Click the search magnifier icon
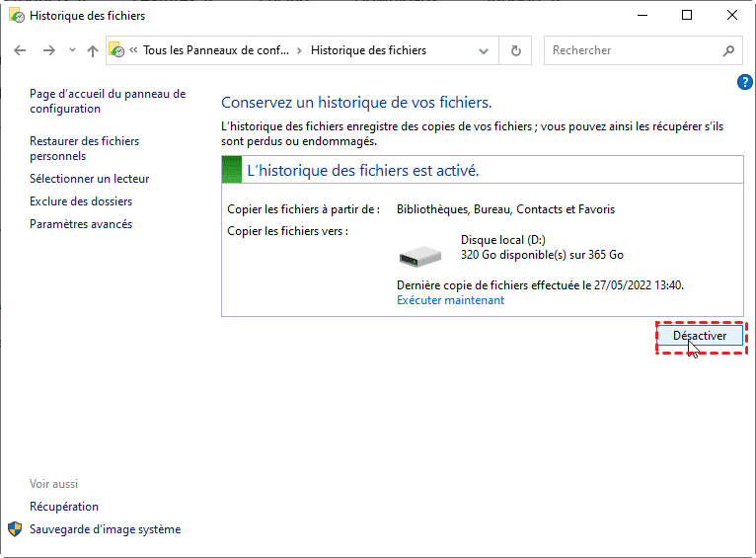756x558 pixels. (728, 50)
